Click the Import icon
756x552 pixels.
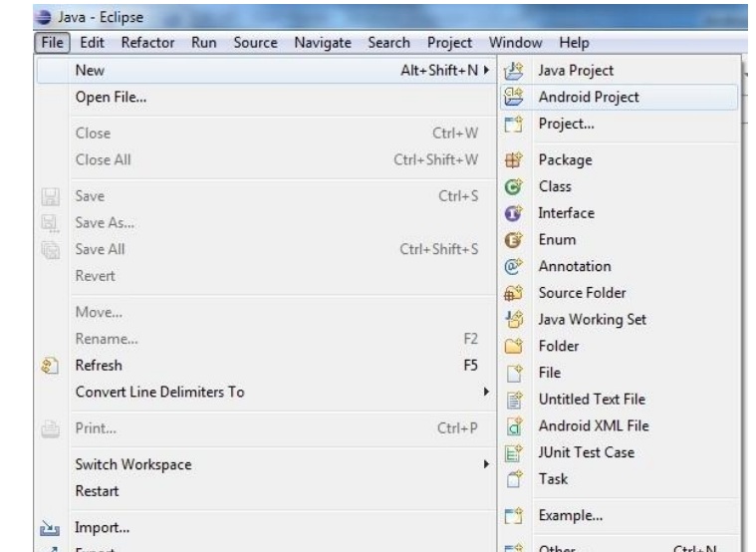[x=50, y=528]
